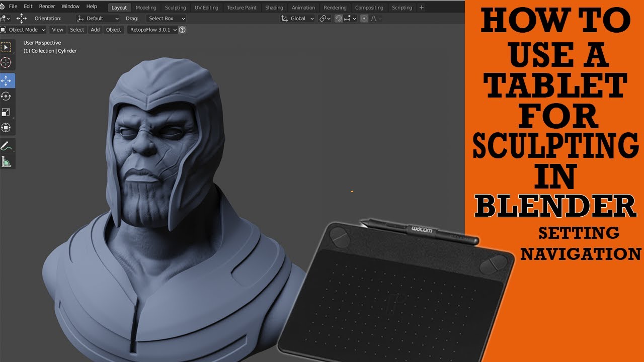Switch to the Rotate tool
644x362 pixels.
click(x=7, y=95)
